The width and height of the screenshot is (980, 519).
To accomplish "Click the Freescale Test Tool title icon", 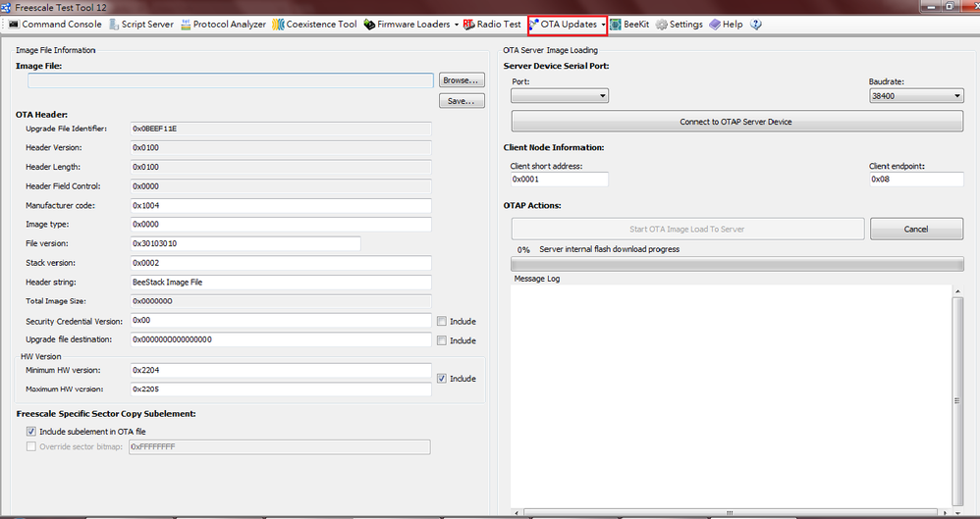I will pos(6,8).
